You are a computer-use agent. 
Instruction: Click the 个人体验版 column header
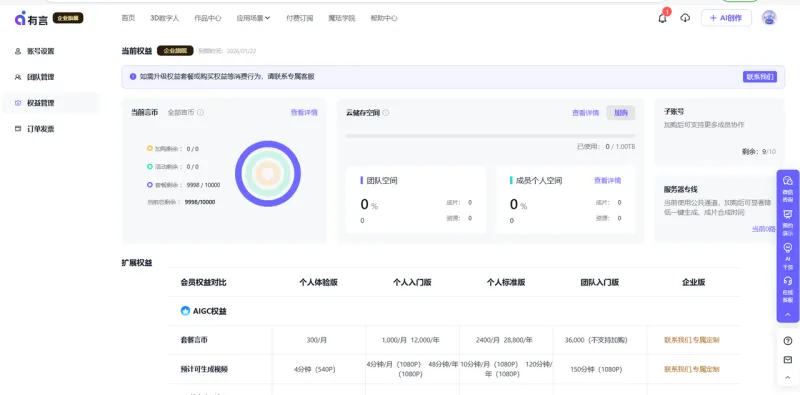(318, 282)
